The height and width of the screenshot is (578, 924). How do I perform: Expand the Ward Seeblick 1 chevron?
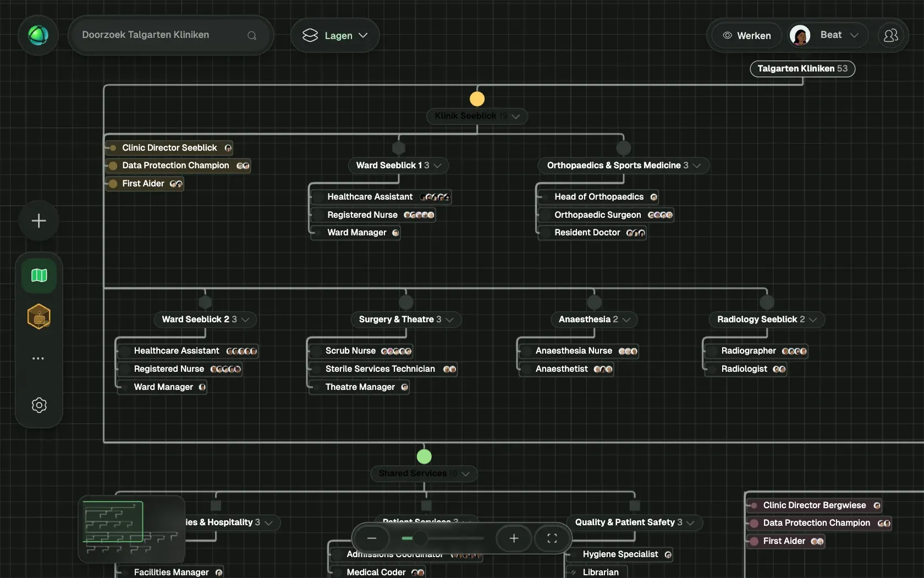pyautogui.click(x=438, y=166)
